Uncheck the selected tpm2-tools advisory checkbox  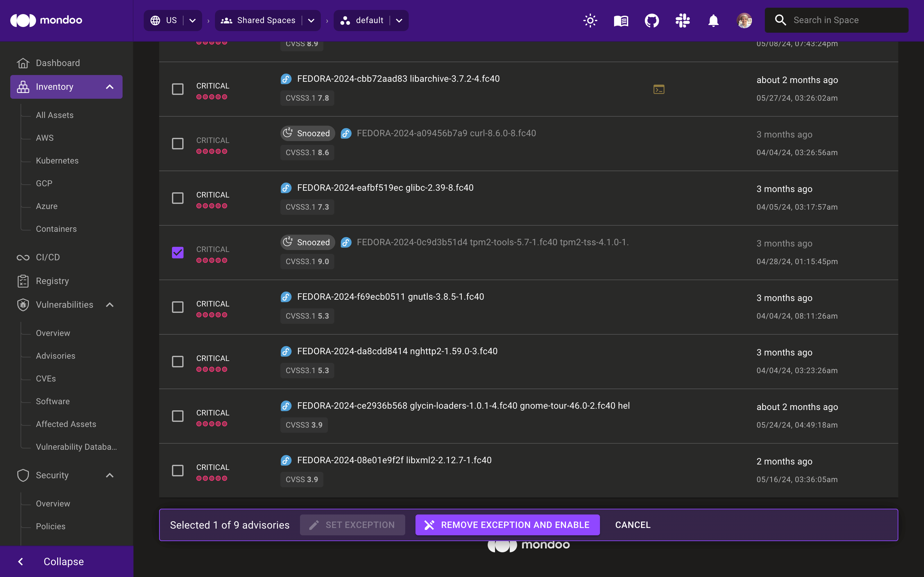point(177,253)
